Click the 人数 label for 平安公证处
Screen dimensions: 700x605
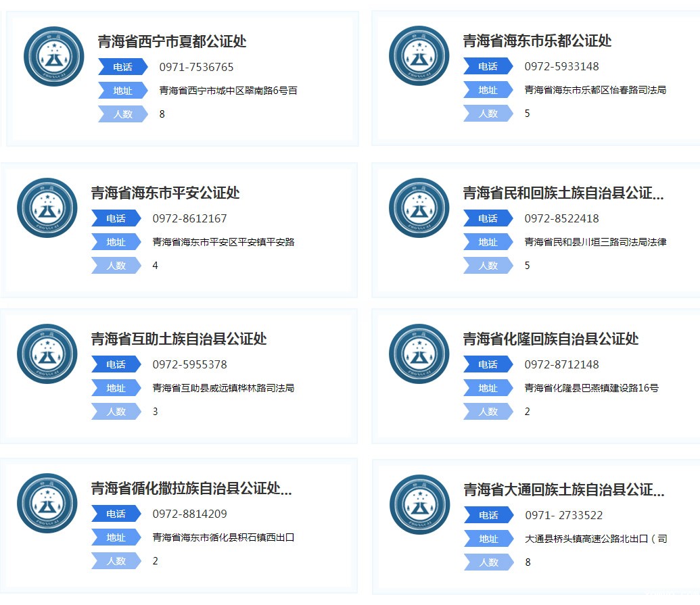pos(116,266)
